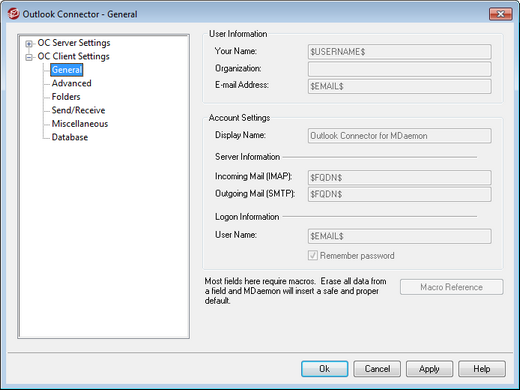The image size is (520, 390).
Task: Click the 'Most fields here require macros' note
Action: pos(295,291)
